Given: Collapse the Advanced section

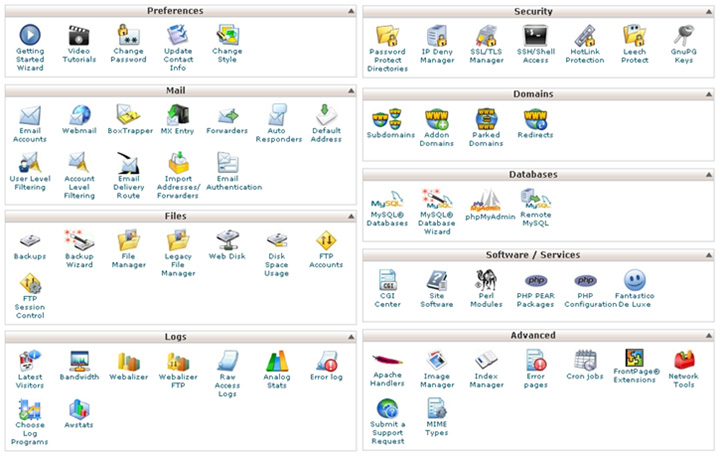Looking at the screenshot, I should pos(708,336).
